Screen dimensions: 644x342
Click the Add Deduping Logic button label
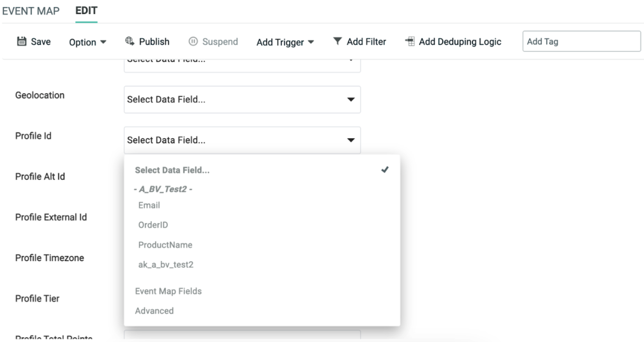tap(460, 42)
